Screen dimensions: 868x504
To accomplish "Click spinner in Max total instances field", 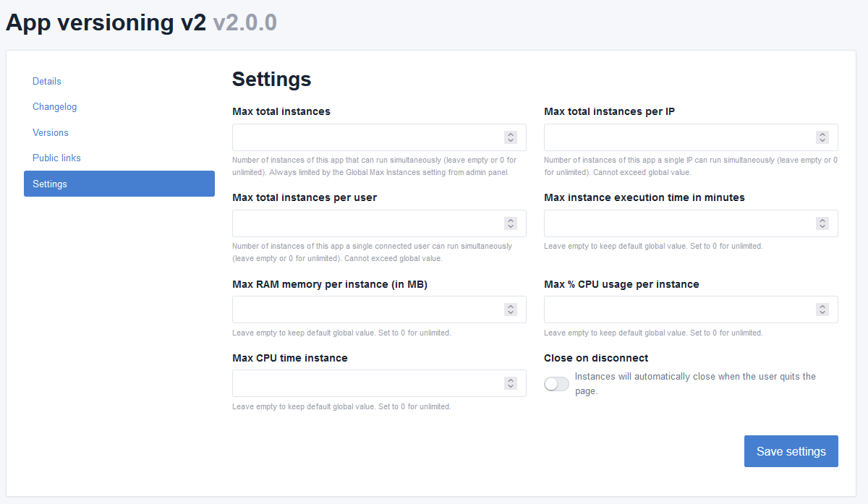I will coord(511,137).
